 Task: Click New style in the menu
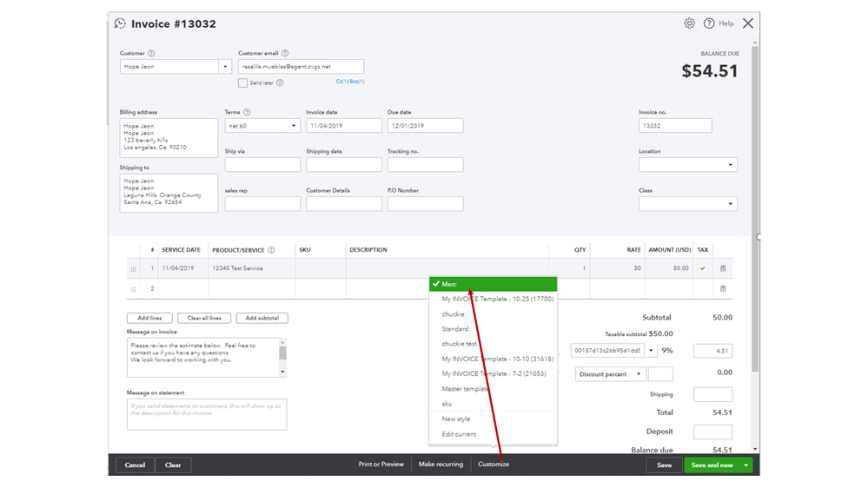[x=455, y=419]
